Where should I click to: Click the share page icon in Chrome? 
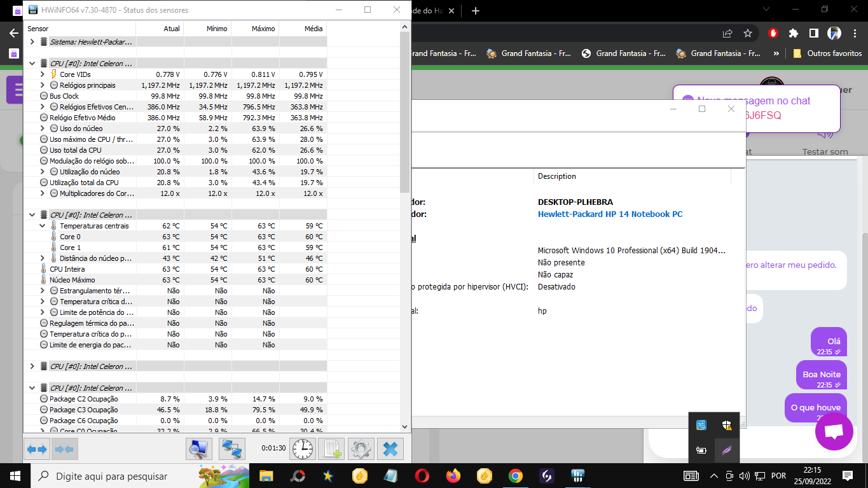coord(727,33)
